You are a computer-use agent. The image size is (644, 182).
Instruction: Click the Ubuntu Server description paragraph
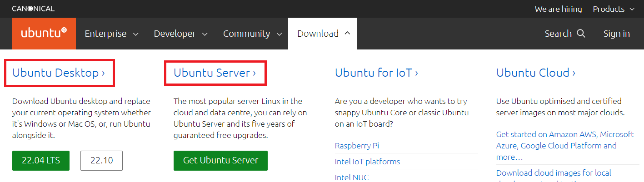(240, 118)
